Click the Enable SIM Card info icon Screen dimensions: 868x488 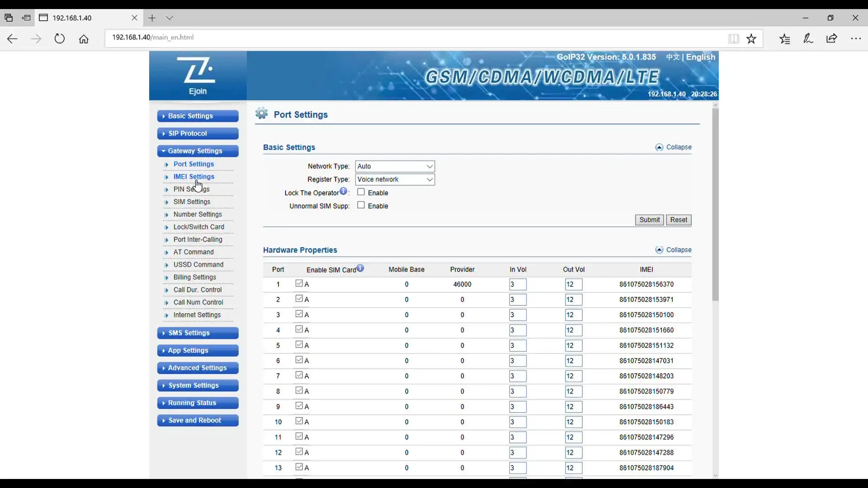[x=360, y=268]
